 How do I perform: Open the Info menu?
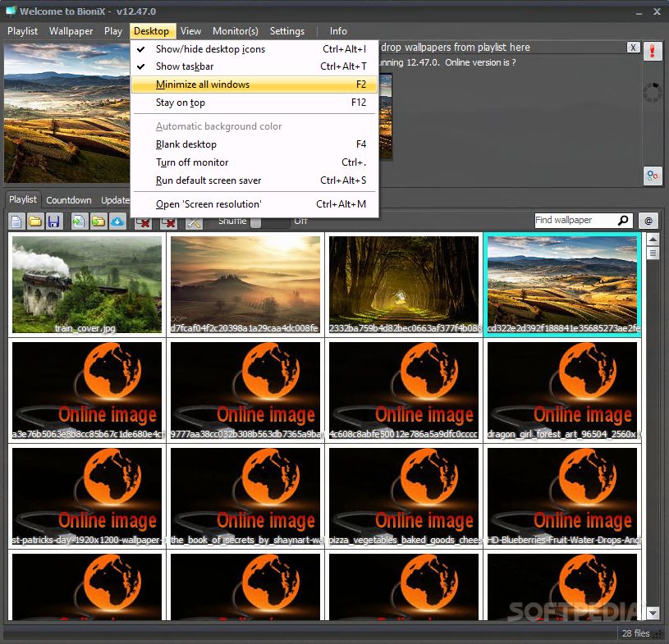coord(338,31)
